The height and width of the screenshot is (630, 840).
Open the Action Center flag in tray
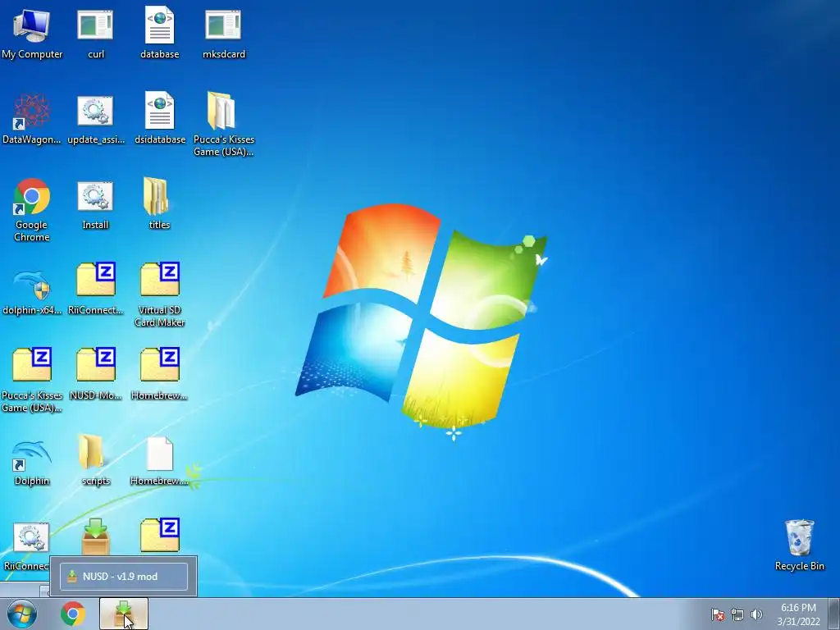coord(718,614)
